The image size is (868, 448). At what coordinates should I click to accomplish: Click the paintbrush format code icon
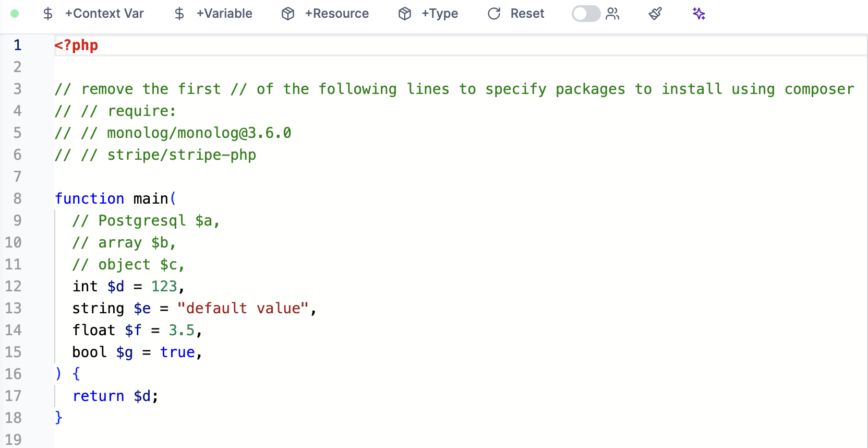click(x=655, y=14)
